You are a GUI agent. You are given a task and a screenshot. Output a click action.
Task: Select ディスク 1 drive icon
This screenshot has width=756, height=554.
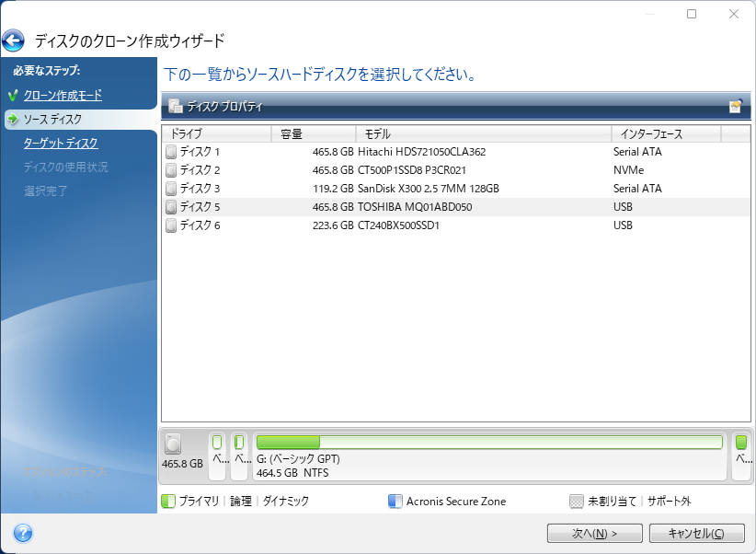(x=171, y=152)
